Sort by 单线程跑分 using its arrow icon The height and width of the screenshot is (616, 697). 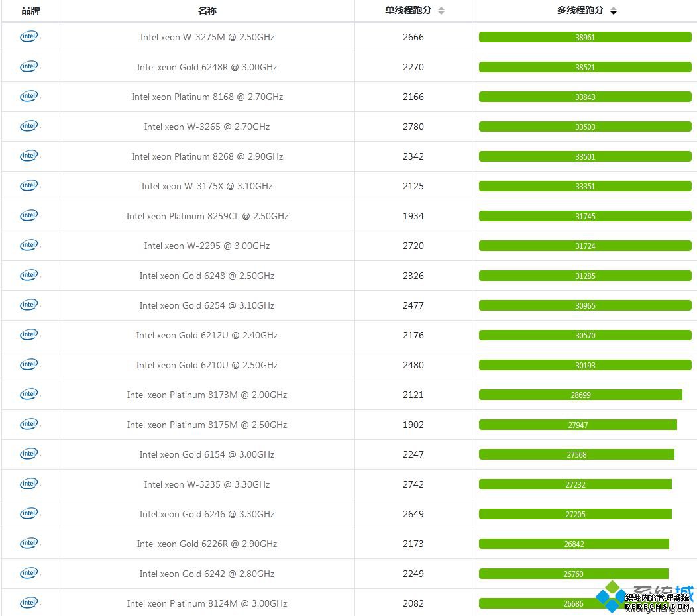pos(441,11)
